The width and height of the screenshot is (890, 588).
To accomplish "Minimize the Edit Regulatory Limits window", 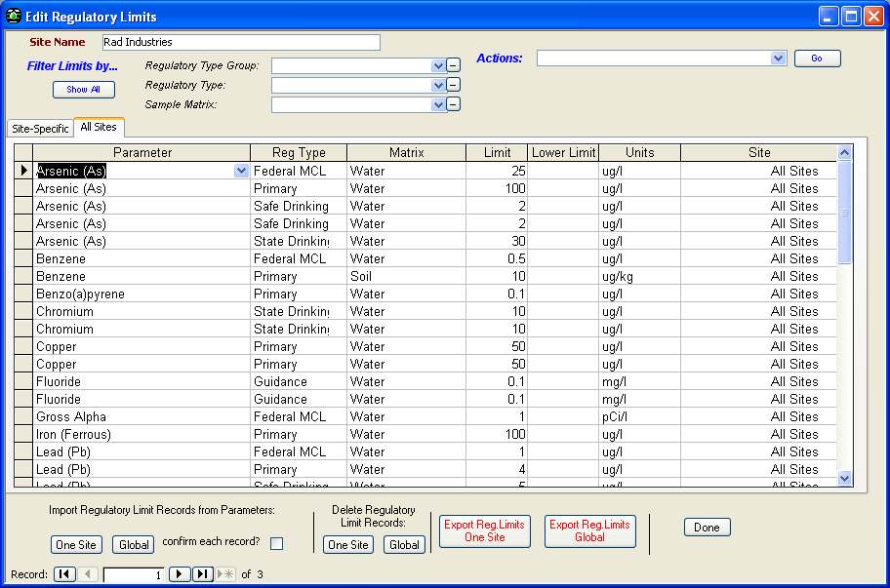I will coord(829,16).
